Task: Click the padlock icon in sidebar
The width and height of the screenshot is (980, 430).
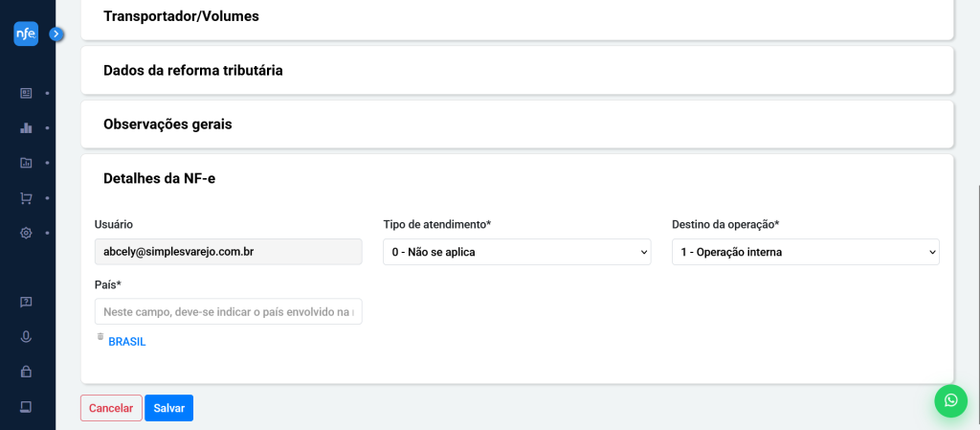Action: [x=26, y=372]
